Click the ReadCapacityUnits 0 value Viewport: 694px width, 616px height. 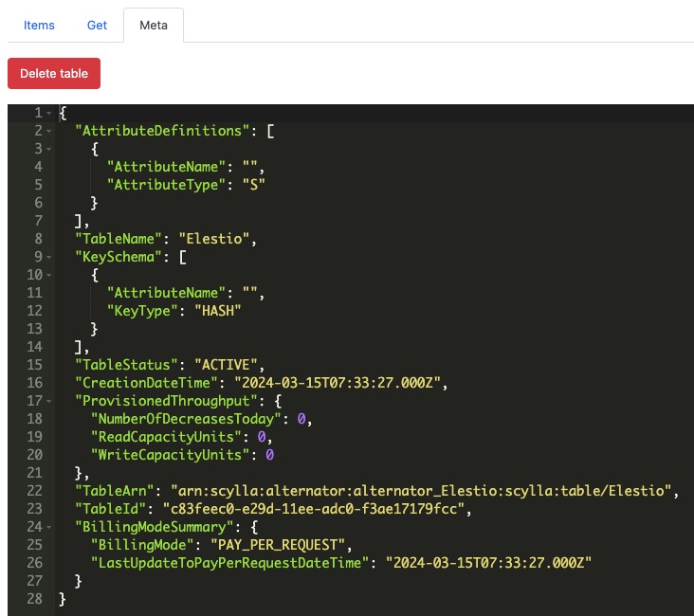(x=262, y=437)
